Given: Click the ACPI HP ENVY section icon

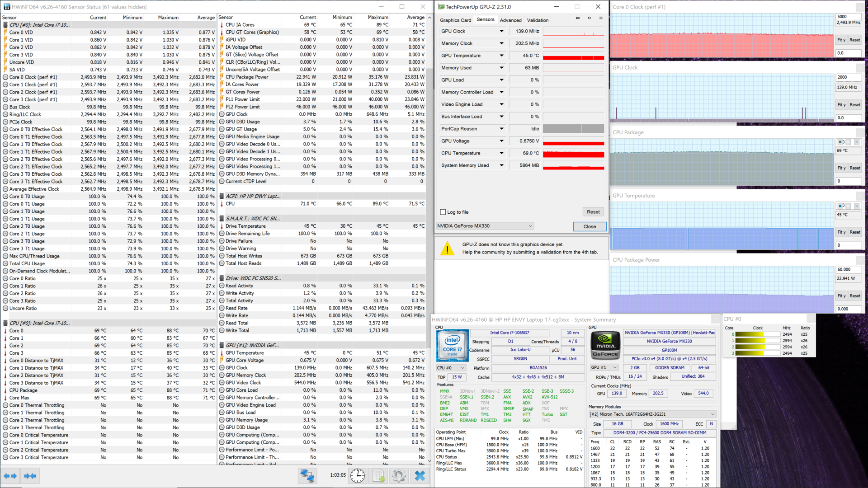Looking at the screenshot, I should pos(222,197).
